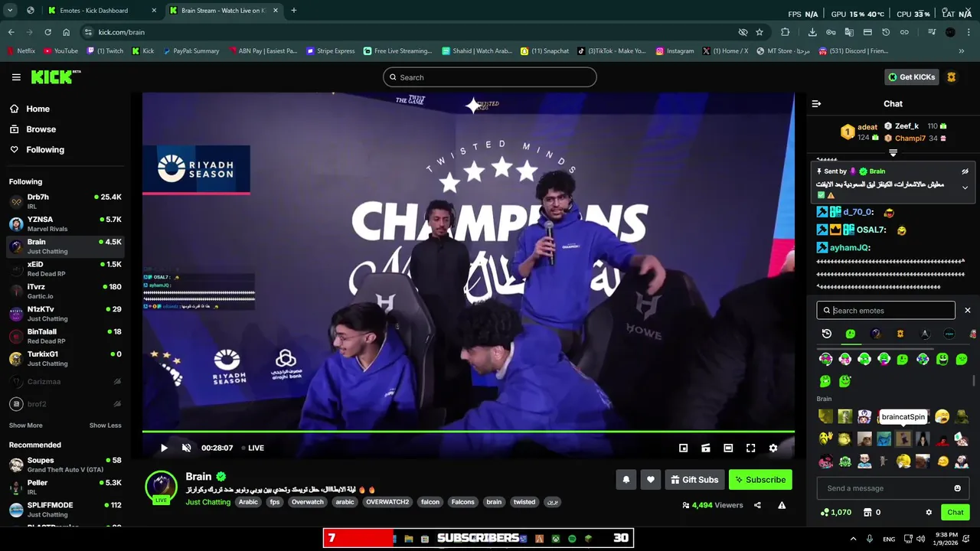Open Peller in Recommended channels
Screen dimensions: 980x551
pos(65,487)
